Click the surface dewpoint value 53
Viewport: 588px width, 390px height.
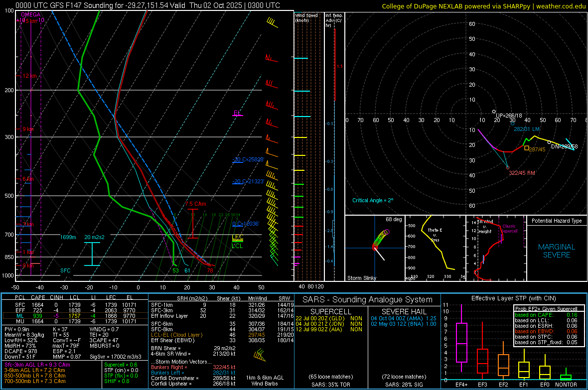[175, 270]
